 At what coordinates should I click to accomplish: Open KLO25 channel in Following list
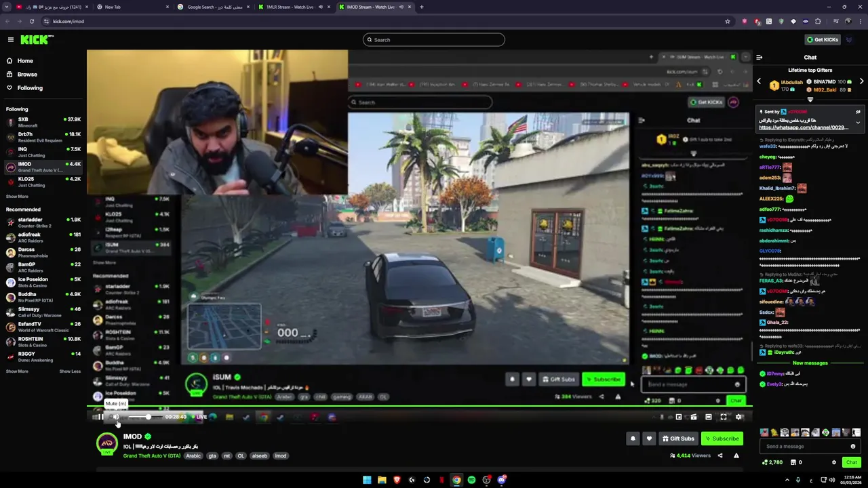click(x=42, y=182)
